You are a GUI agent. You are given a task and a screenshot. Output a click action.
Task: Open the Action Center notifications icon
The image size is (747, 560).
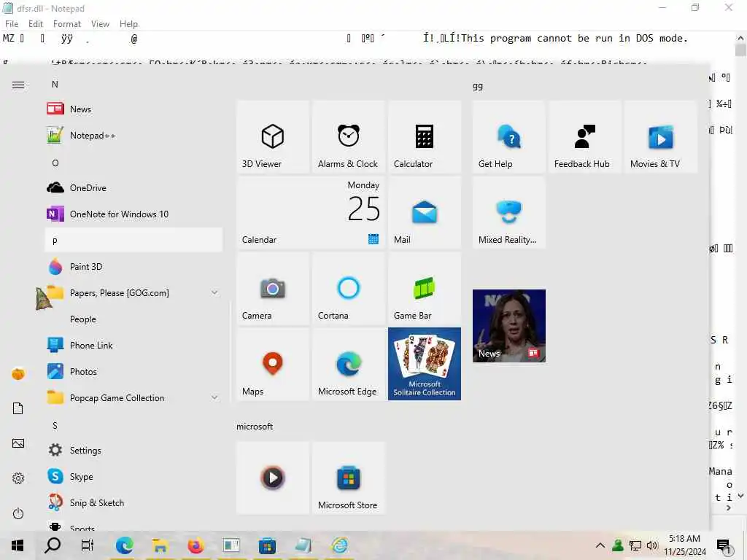point(723,545)
